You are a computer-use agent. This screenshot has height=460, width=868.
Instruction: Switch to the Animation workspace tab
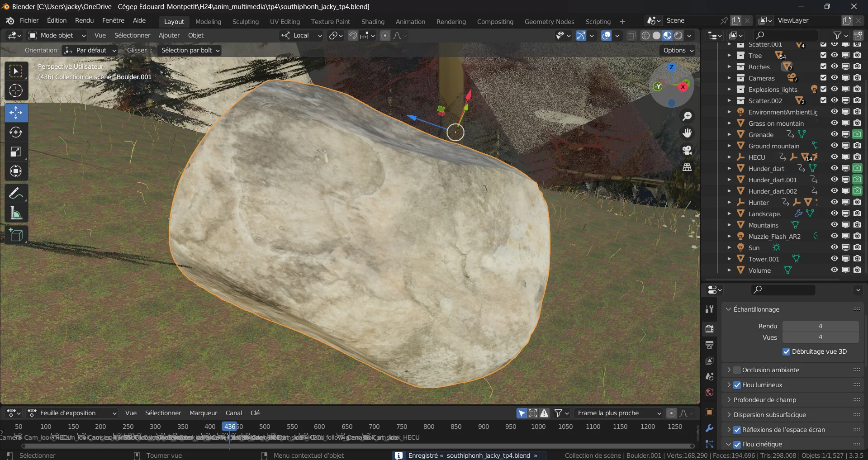point(410,22)
